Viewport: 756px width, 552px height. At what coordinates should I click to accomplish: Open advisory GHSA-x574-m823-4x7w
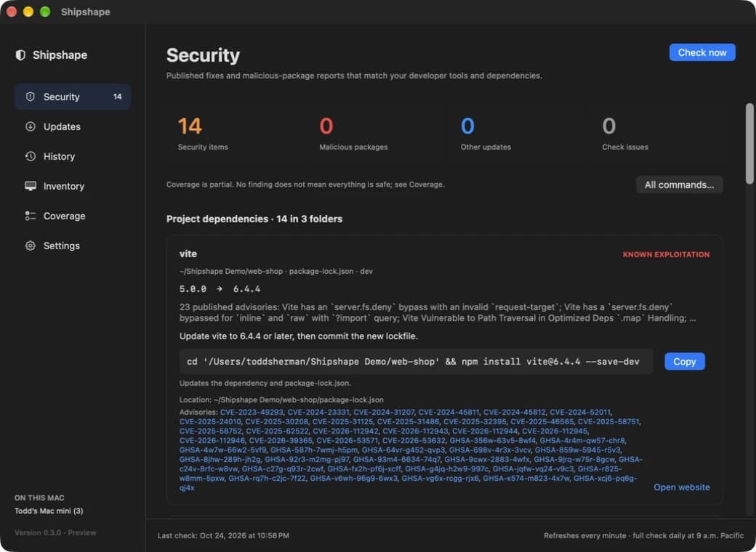[526, 479]
